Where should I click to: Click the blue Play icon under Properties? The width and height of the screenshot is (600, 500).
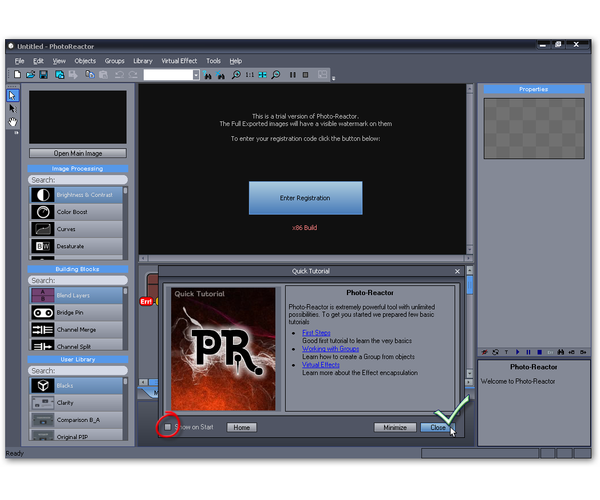[517, 352]
